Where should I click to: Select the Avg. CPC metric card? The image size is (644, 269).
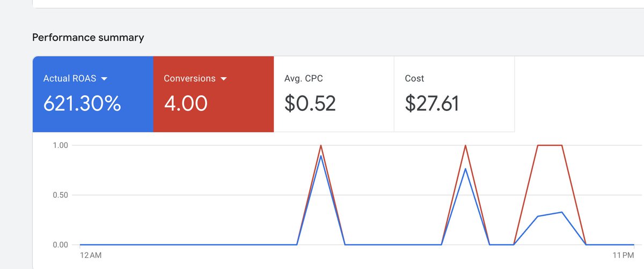tap(334, 94)
